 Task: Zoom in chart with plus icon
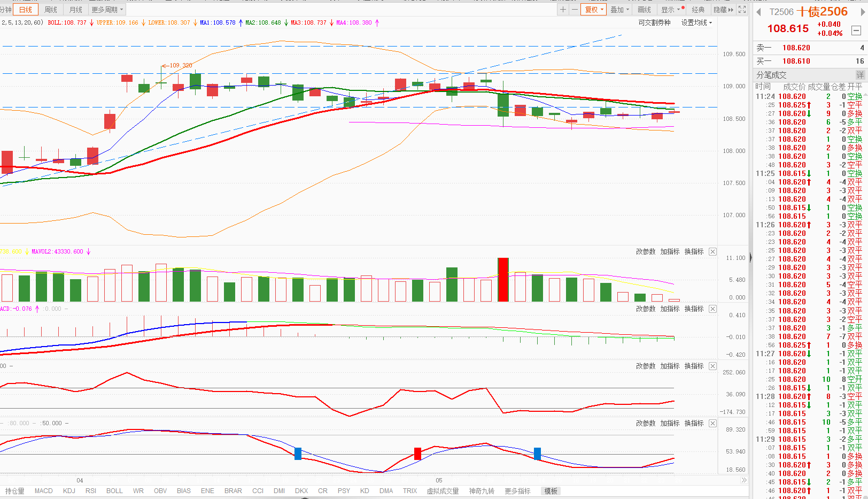coord(563,10)
